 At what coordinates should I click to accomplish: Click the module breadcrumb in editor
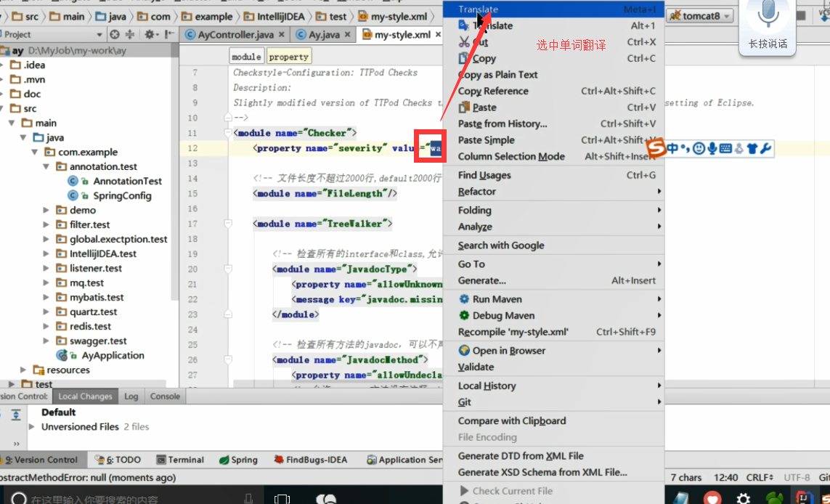(246, 57)
